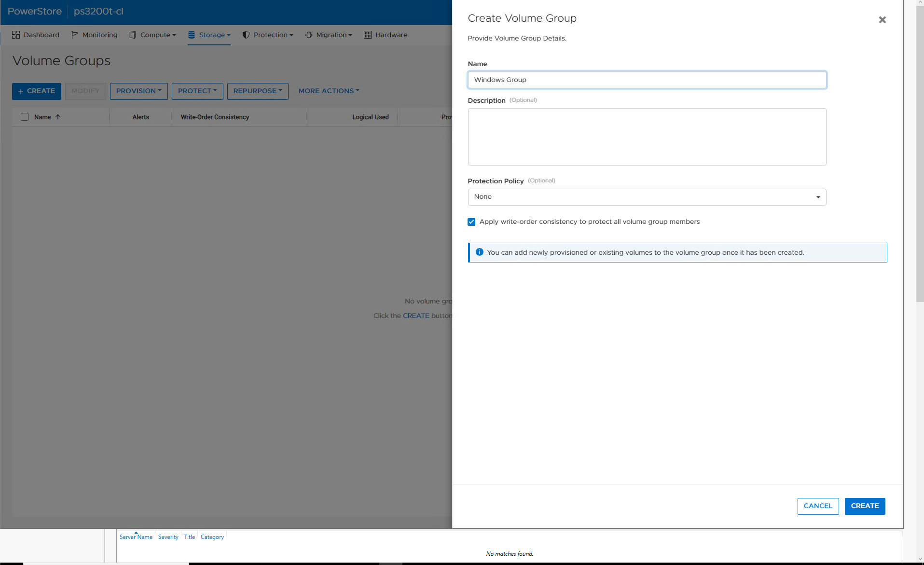Click the Protection shield icon
The width and height of the screenshot is (924, 565).
[246, 35]
